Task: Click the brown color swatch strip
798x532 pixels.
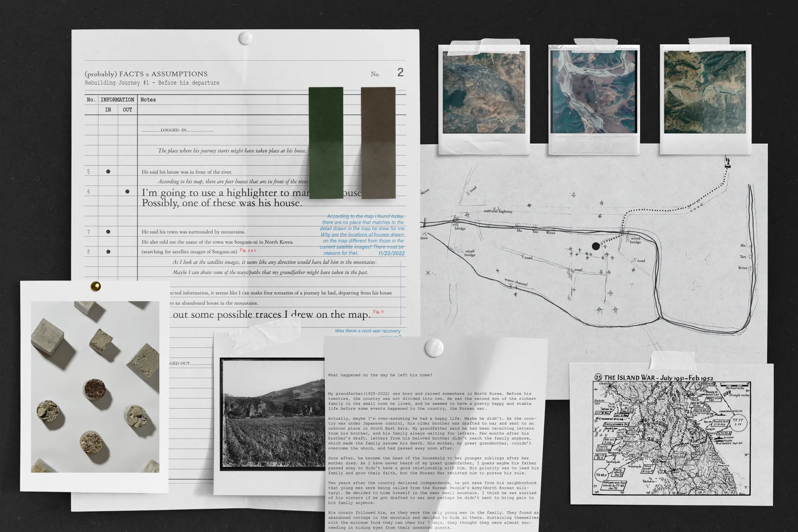Action: (x=378, y=143)
